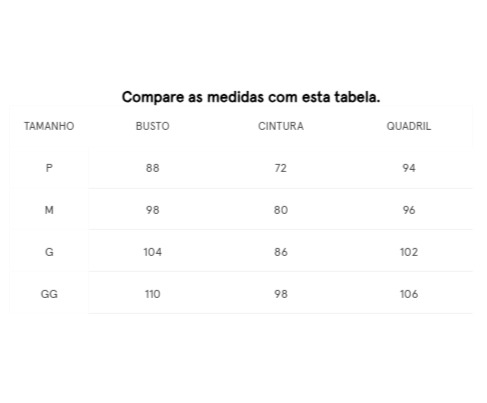Click hip value 106 for size GG
Viewport: 487px width, 403px height.
409,294
